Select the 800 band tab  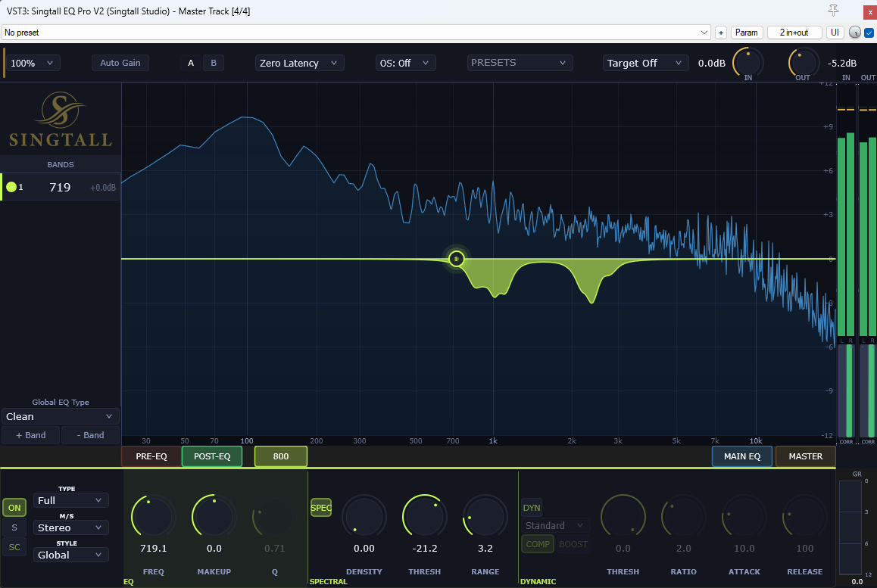pyautogui.click(x=281, y=456)
